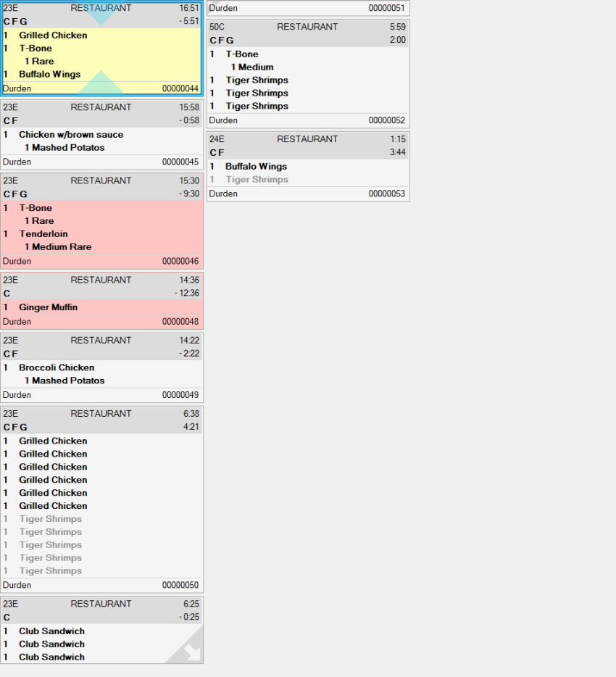Click the 50C table order header
Image resolution: width=616 pixels, height=677 pixels.
(308, 33)
